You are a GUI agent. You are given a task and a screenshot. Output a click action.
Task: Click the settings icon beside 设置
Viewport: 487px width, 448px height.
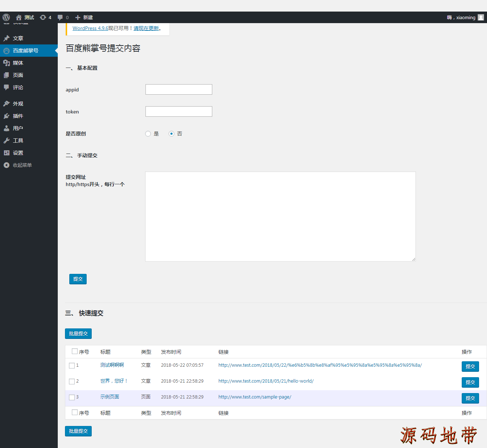tap(6, 153)
